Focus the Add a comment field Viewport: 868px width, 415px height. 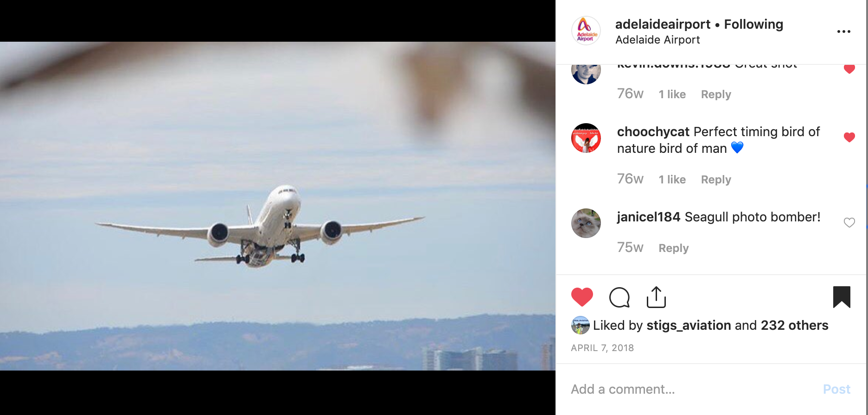click(691, 389)
